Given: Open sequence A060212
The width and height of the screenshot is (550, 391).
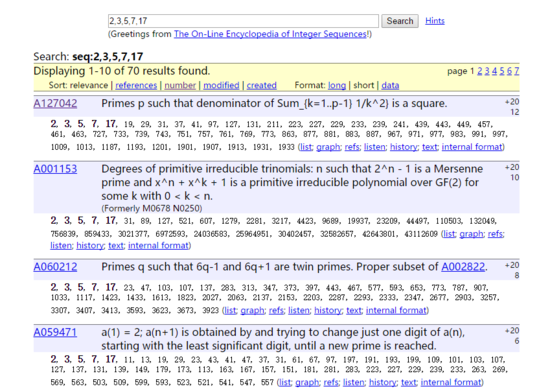Looking at the screenshot, I should tap(55, 267).
